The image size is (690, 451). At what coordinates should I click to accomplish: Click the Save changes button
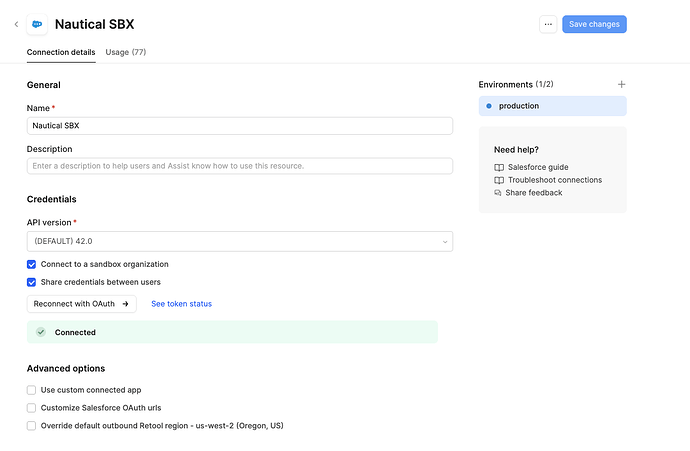[x=594, y=24]
